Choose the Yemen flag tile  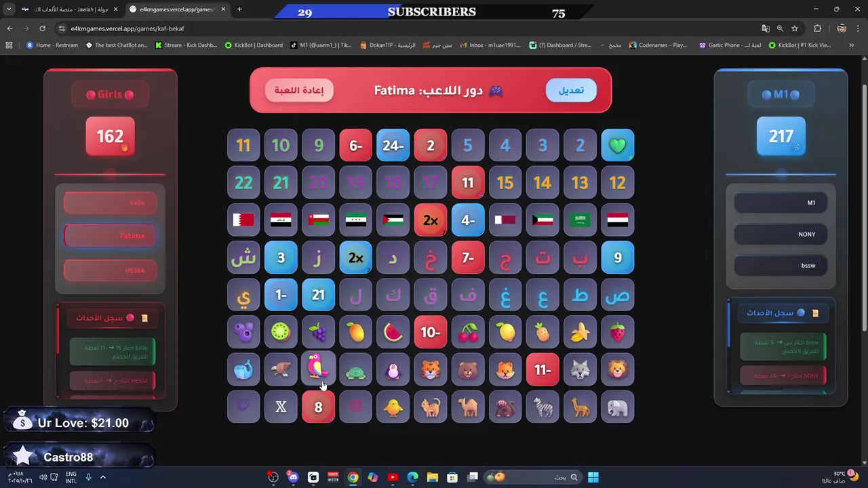[617, 220]
